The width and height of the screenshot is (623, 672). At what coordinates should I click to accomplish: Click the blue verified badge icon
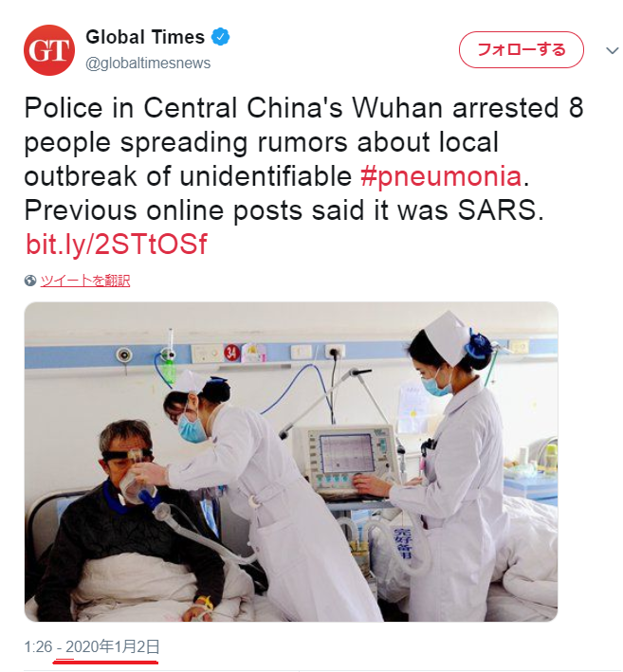tap(220, 37)
